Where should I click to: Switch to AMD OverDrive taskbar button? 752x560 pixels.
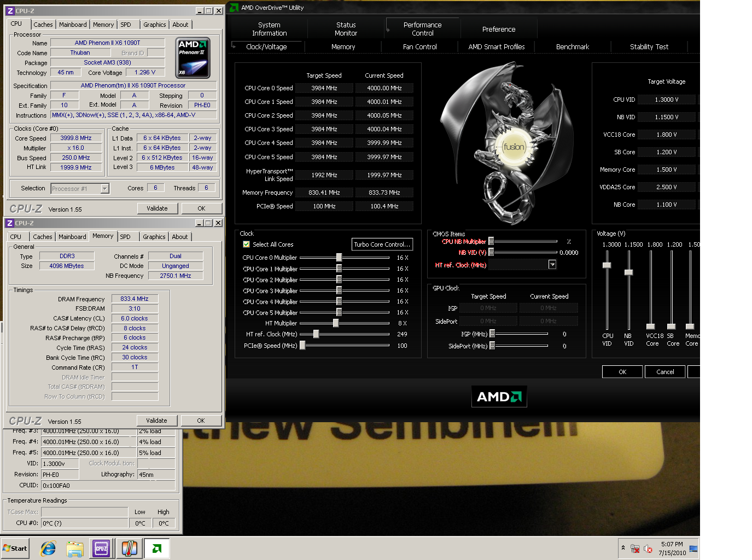pos(157,549)
